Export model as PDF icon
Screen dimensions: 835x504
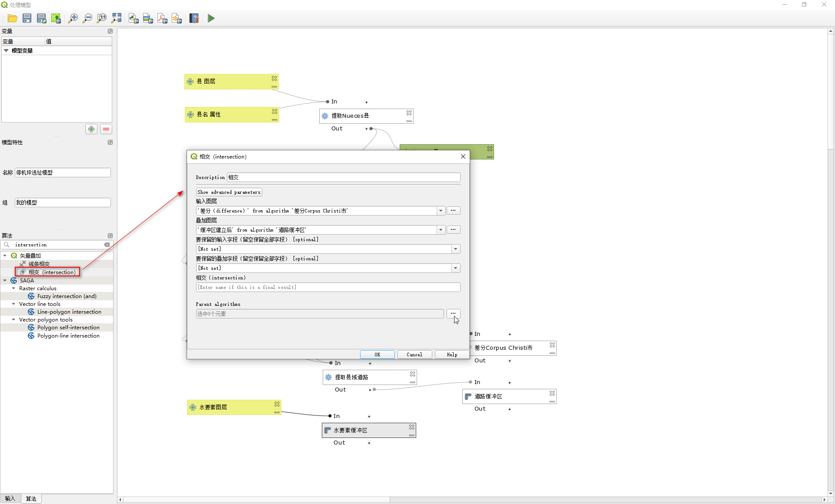coord(162,18)
